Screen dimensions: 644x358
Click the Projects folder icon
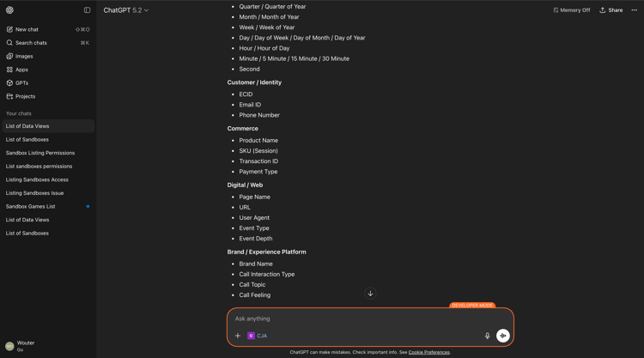(x=9, y=96)
